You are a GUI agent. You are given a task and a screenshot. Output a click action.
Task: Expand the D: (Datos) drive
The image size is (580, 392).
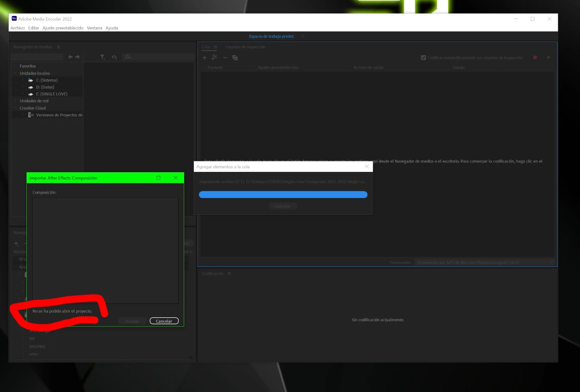22,87
